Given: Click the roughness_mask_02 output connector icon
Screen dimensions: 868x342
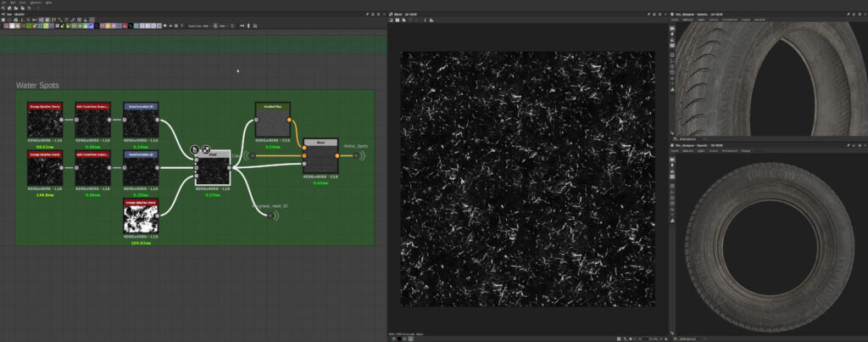Looking at the screenshot, I should point(271,215).
